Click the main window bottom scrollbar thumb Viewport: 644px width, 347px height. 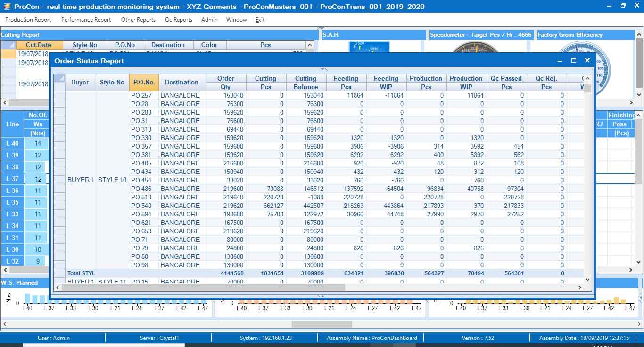tap(322, 324)
